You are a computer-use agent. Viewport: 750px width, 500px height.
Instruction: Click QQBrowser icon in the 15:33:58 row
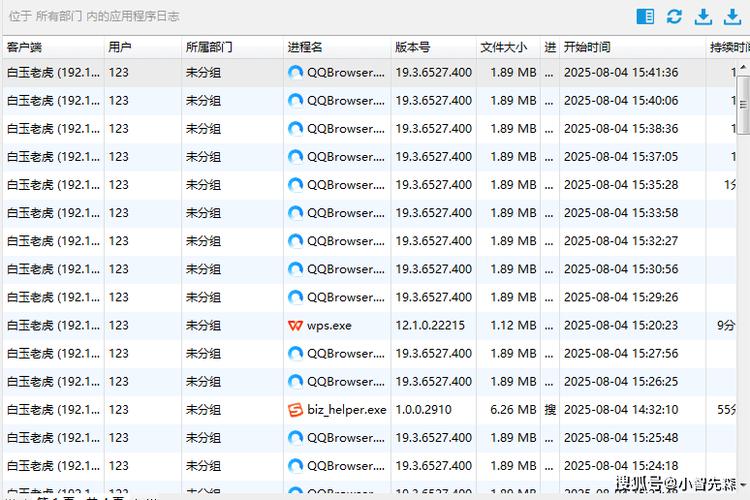295,213
